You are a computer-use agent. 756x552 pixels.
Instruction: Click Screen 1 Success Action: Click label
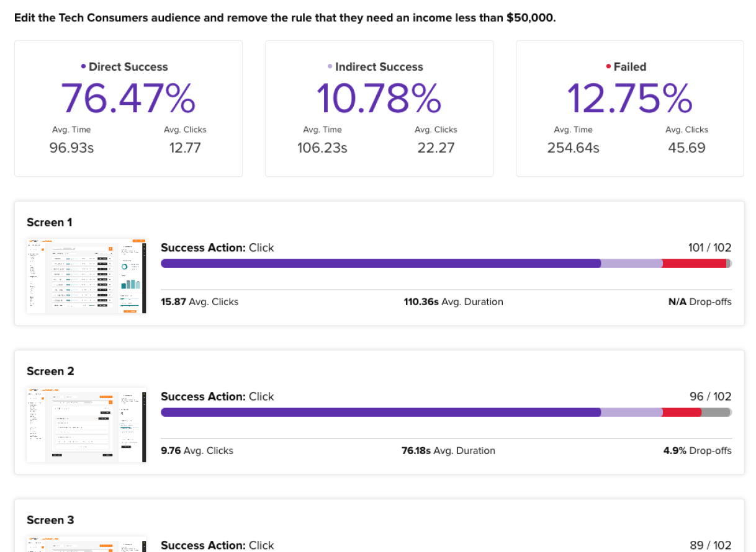coord(217,247)
